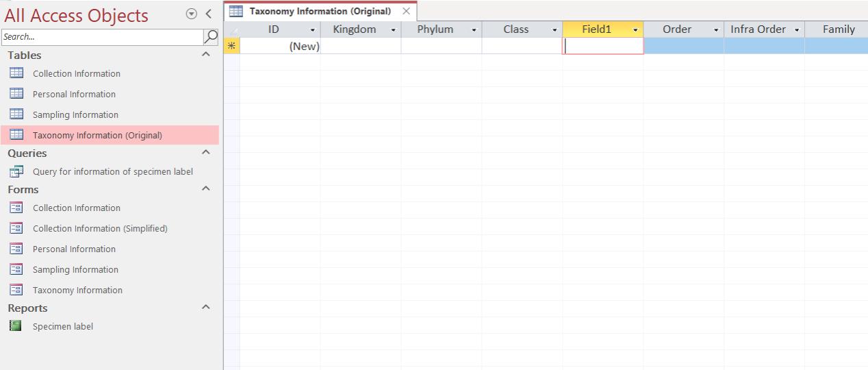Viewport: 868px width, 370px height.
Task: Open the Kingdom column filter dropdown
Action: pos(394,30)
